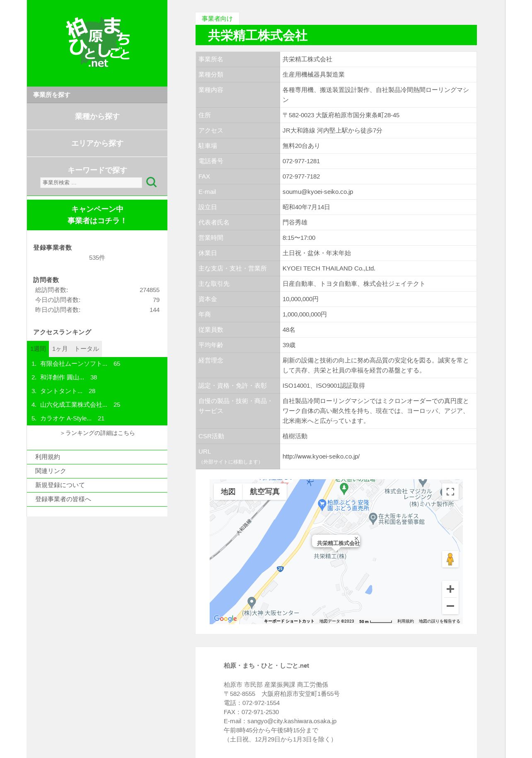Close the 共栄精工株式会社 map info bubble

(x=356, y=538)
